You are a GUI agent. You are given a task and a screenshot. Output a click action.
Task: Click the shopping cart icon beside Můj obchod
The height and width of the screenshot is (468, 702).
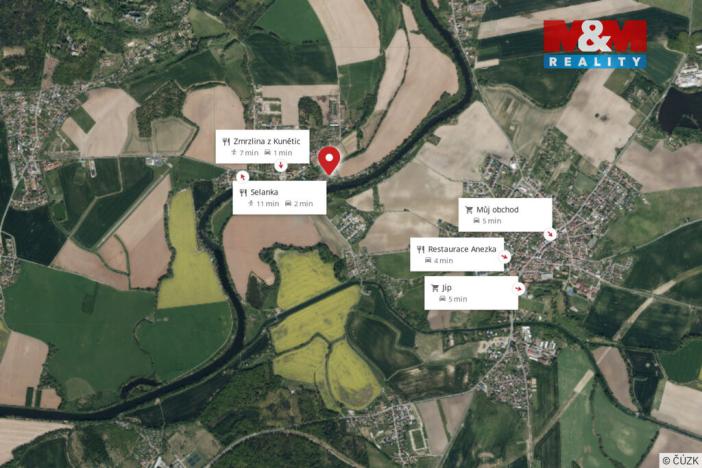click(469, 210)
